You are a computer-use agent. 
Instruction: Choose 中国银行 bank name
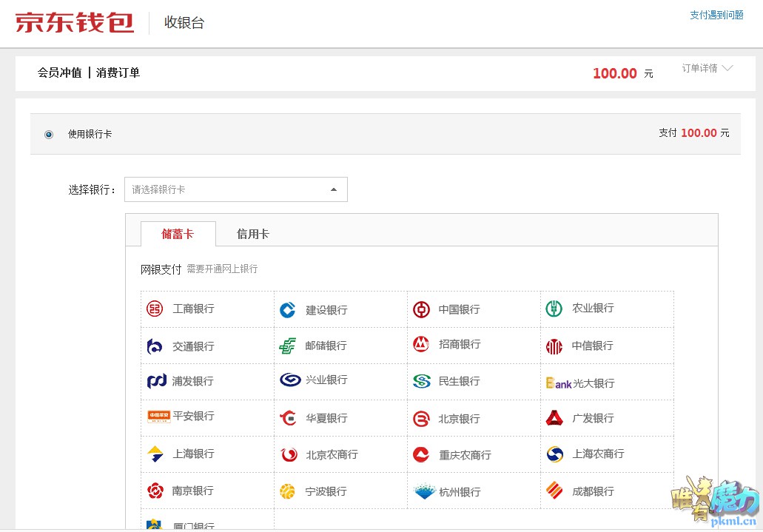click(x=460, y=309)
